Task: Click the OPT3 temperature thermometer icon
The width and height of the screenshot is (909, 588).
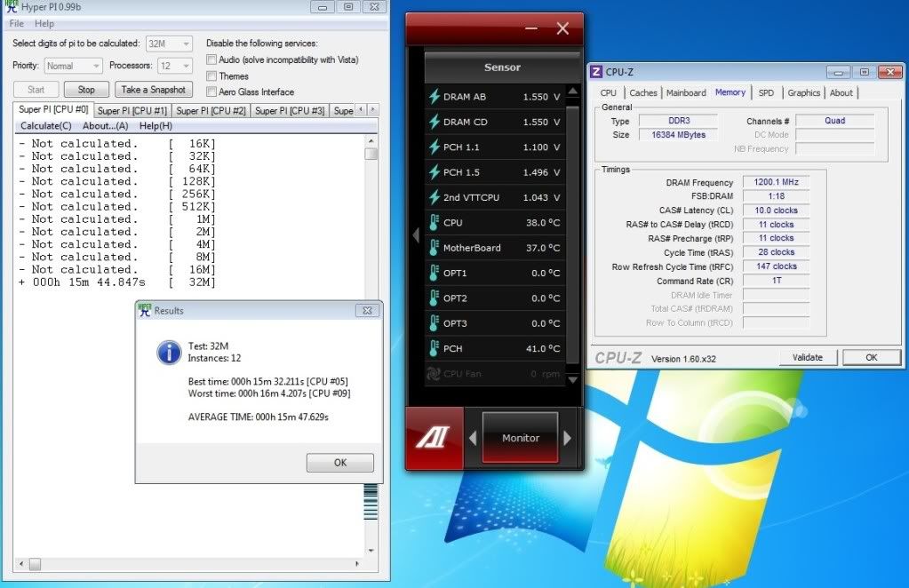Action: (x=434, y=323)
